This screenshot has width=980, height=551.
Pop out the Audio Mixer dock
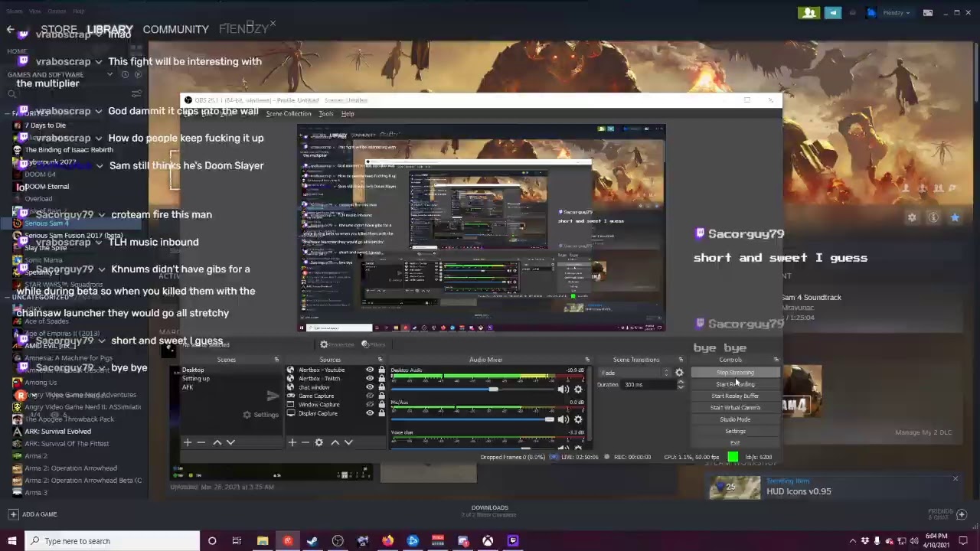(x=587, y=360)
